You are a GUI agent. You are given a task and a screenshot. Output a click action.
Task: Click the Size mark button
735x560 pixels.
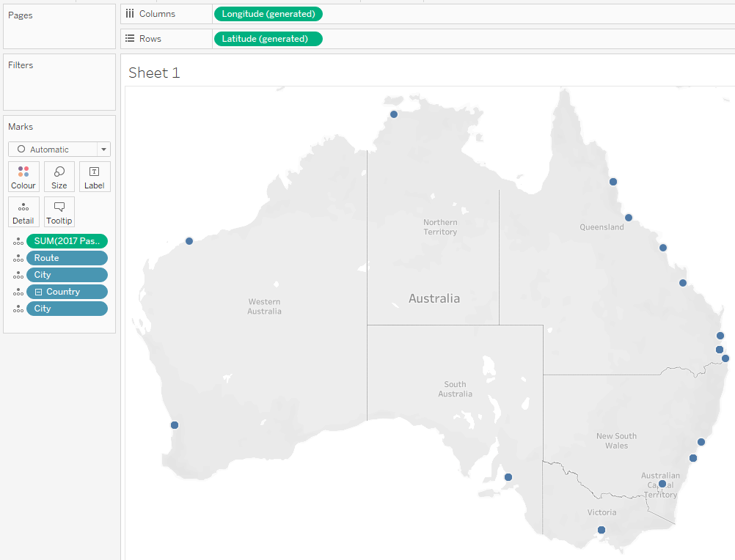point(59,176)
